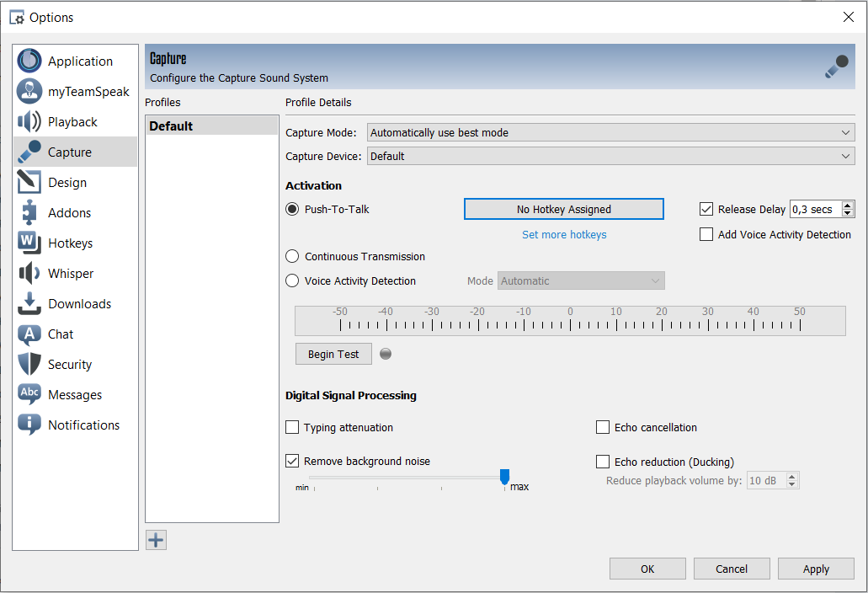Screen dimensions: 868x593
Task: Open the Mode Automatic dropdown
Action: 581,280
